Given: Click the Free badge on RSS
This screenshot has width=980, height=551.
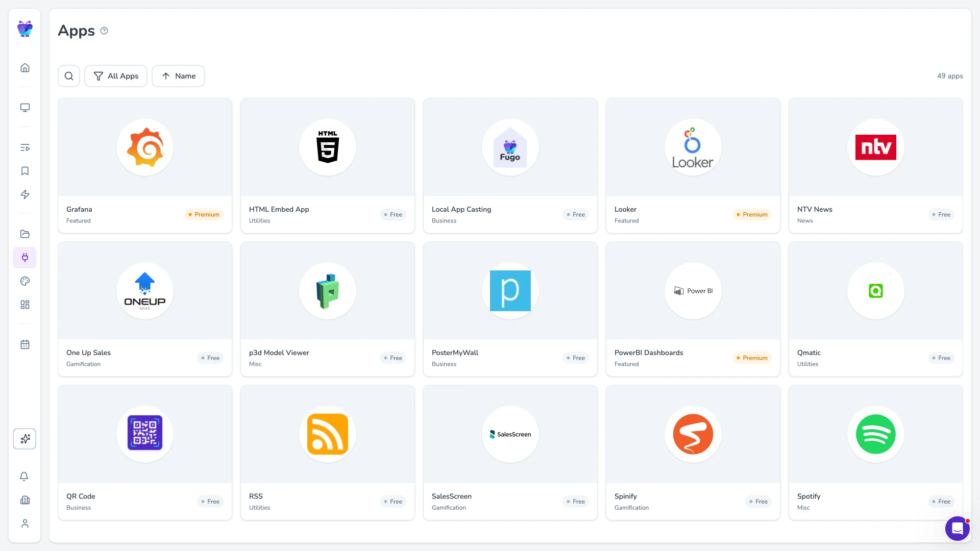Looking at the screenshot, I should point(393,502).
